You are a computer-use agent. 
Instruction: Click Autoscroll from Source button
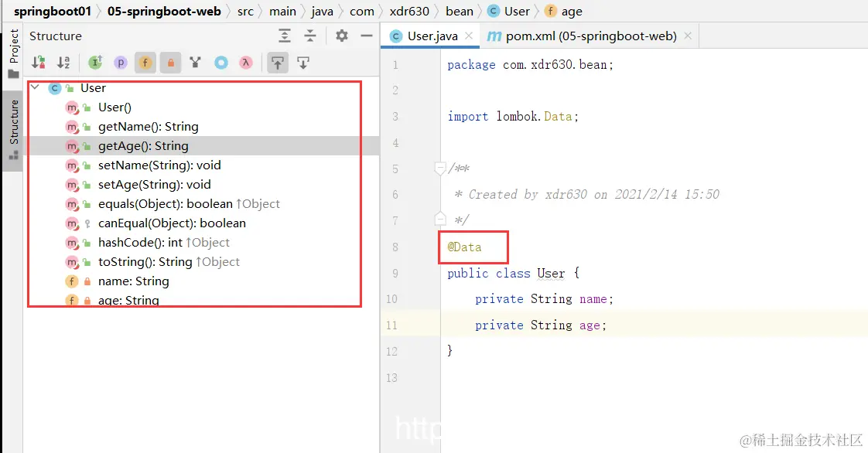302,63
